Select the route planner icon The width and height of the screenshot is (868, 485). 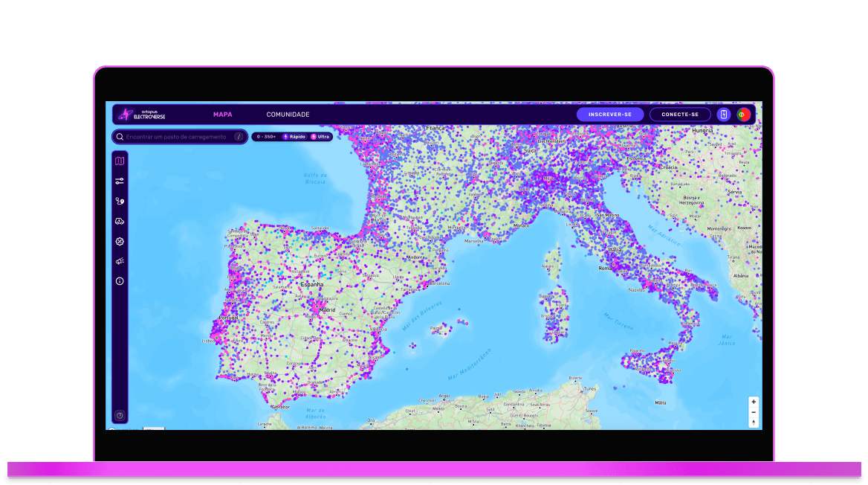pyautogui.click(x=120, y=201)
